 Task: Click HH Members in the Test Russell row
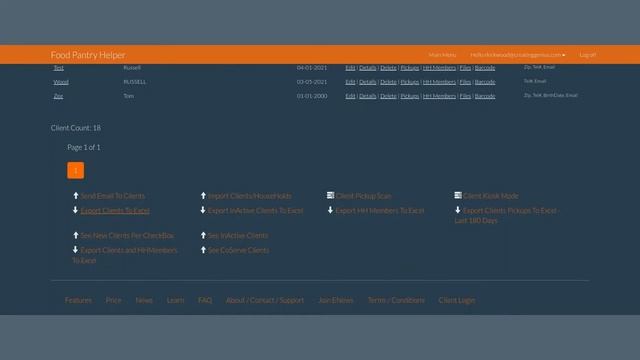[439, 68]
